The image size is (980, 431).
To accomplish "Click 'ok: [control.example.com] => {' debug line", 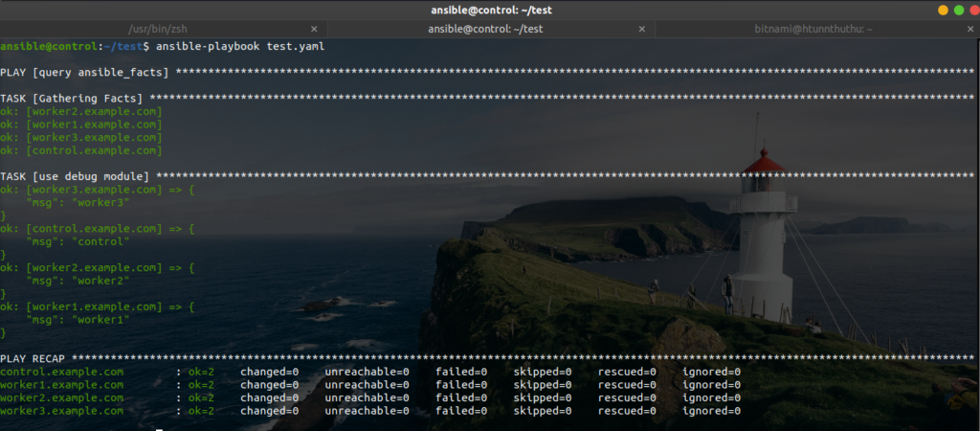I will pyautogui.click(x=98, y=229).
